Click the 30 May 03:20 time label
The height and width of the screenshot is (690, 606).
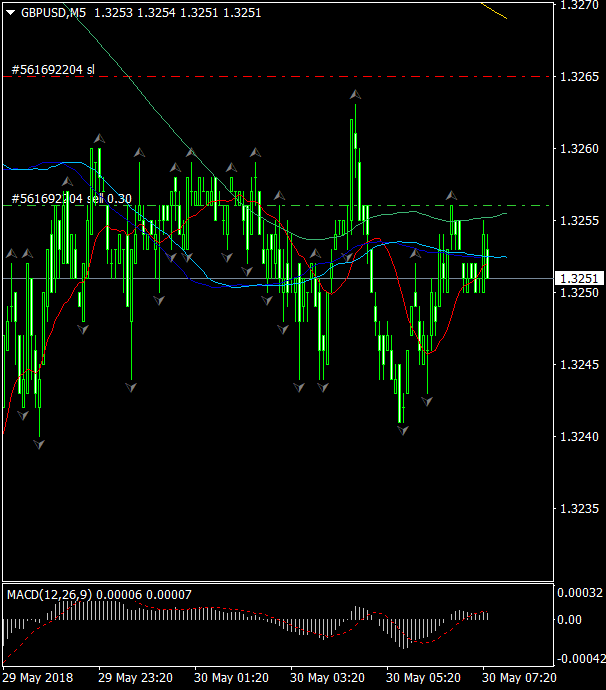point(327,677)
